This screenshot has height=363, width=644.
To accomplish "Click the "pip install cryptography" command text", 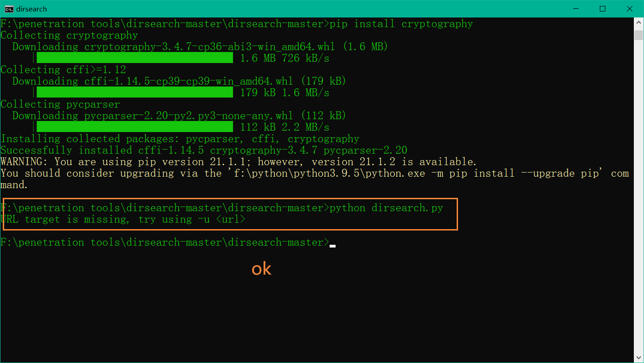I will coord(401,24).
